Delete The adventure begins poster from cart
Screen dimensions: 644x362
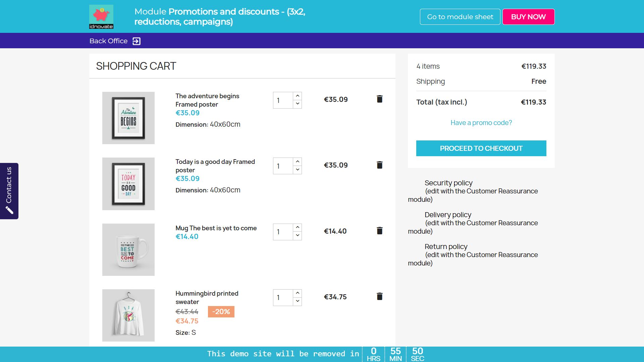coord(379,99)
